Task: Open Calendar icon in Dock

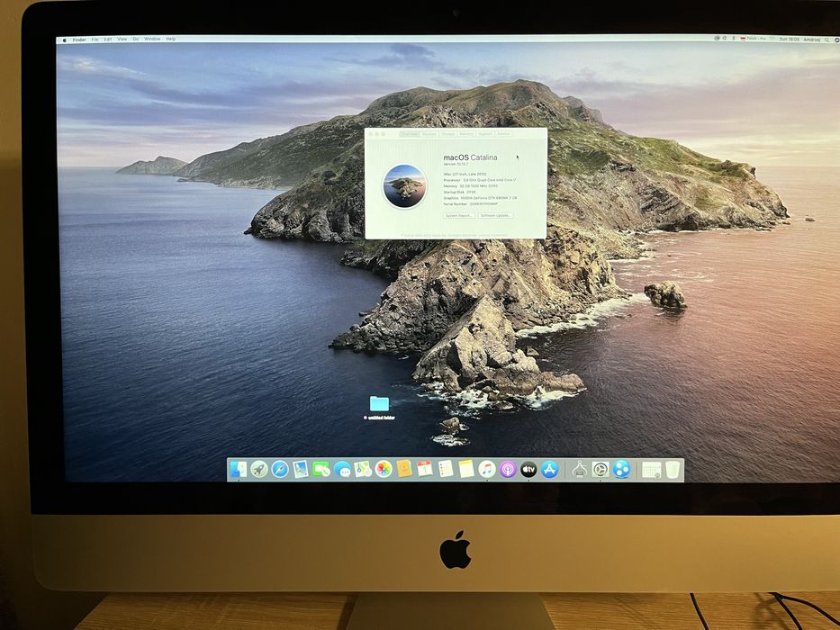Action: (425, 469)
